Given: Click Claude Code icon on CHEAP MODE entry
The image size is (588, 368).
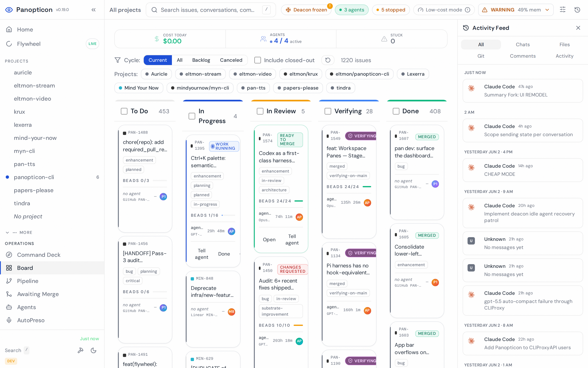Looking at the screenshot, I should tap(471, 167).
